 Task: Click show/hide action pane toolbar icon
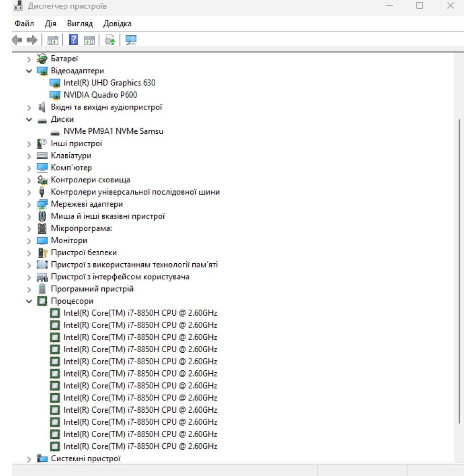pyautogui.click(x=89, y=40)
